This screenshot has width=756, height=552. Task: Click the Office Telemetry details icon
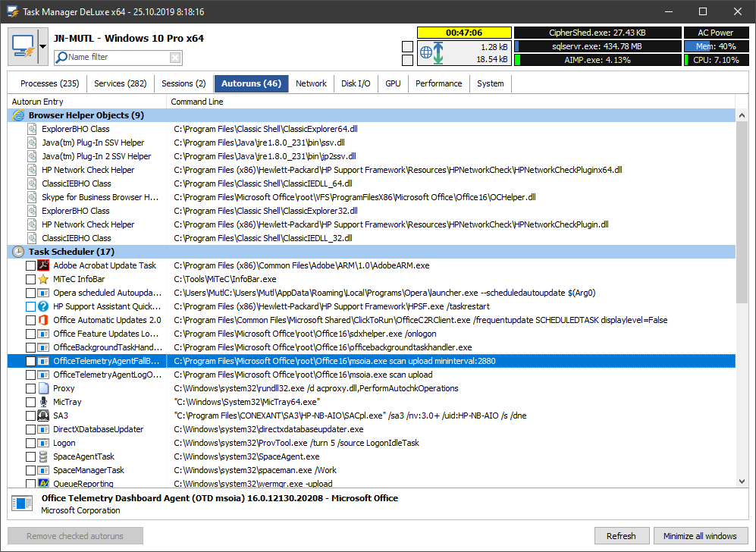pyautogui.click(x=22, y=503)
